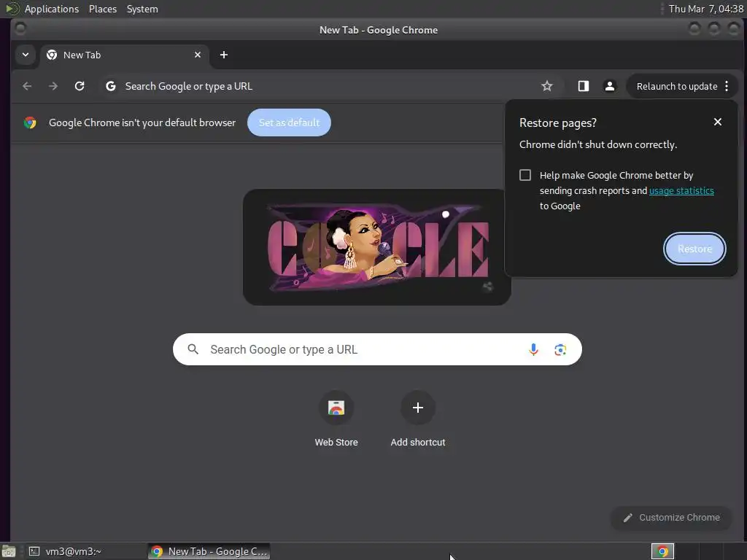Screen dimensions: 747x560
Task: Click the date and time clock
Action: click(705, 9)
